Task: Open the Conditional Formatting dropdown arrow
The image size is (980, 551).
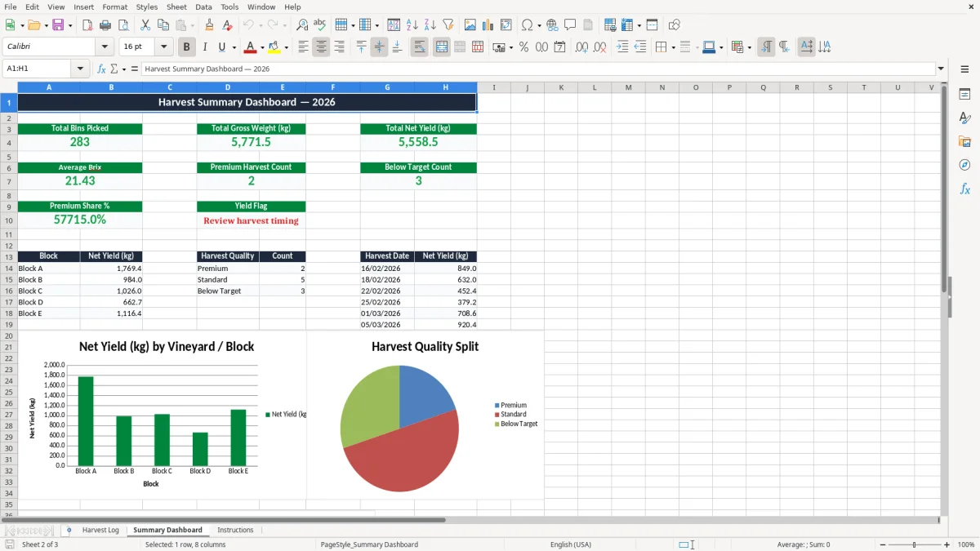Action: 749,47
